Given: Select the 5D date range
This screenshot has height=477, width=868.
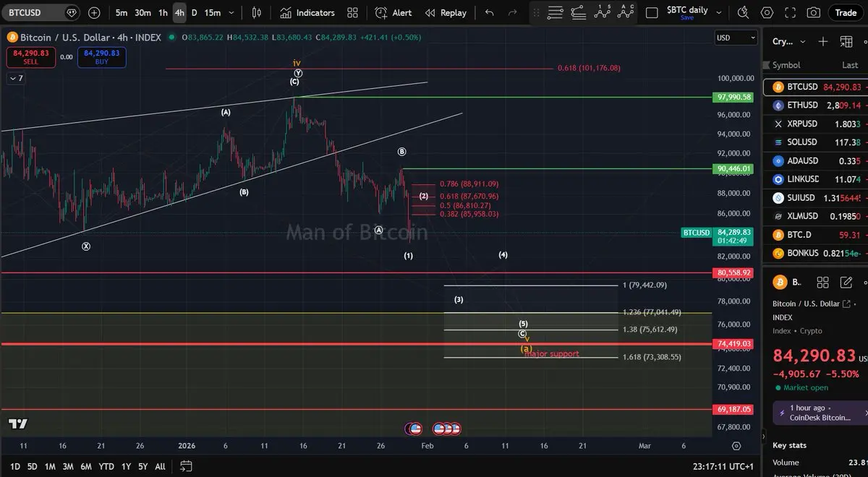Looking at the screenshot, I should pyautogui.click(x=33, y=467).
